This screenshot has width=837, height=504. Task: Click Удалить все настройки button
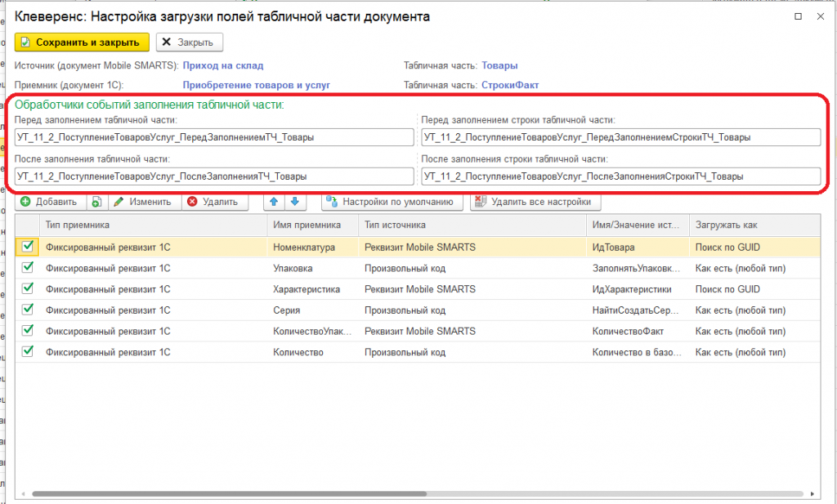535,202
